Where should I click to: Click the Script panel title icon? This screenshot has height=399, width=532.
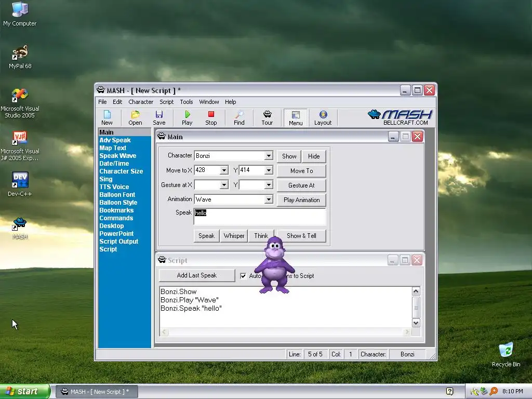[162, 260]
